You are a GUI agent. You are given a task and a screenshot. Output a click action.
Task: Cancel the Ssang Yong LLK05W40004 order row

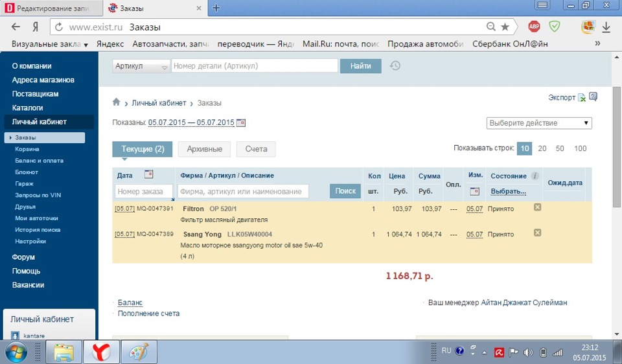[537, 233]
